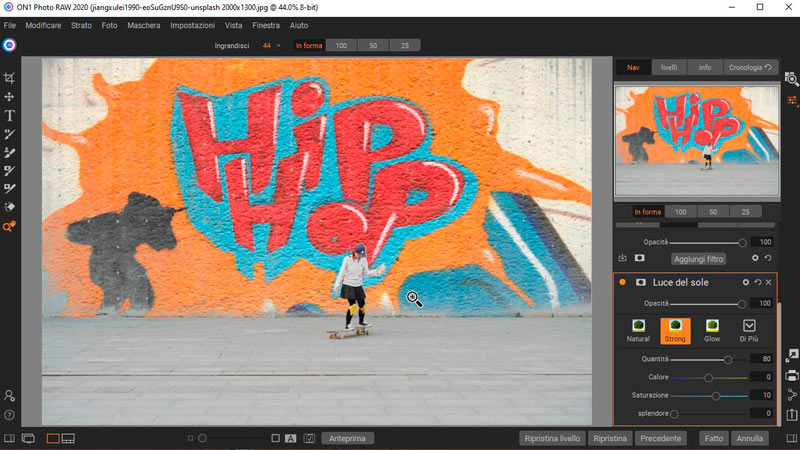
Task: Toggle Luce del sole filter on/off orange dot
Action: [x=622, y=282]
